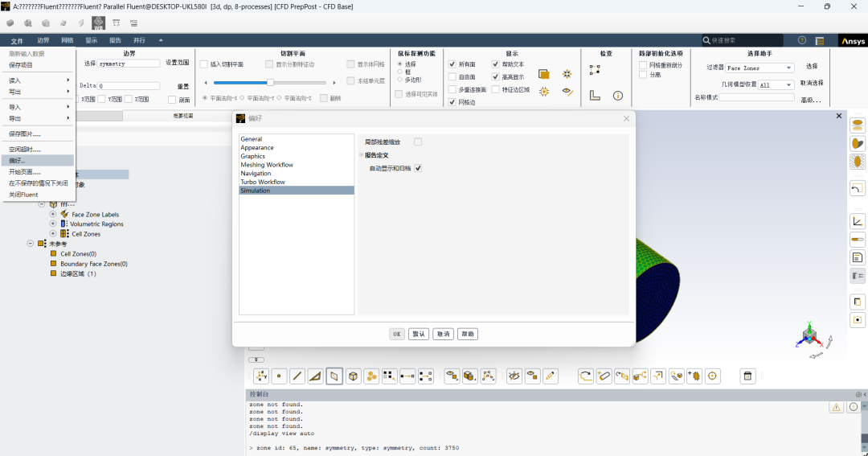Collapse the 报告定义 section in the preferences dialog

tap(361, 155)
